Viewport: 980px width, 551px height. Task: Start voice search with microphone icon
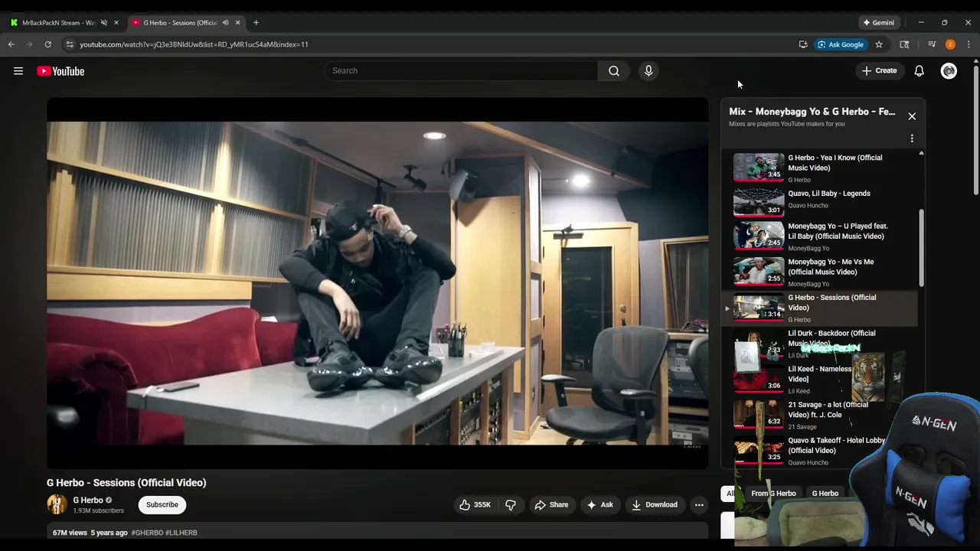[x=648, y=71]
